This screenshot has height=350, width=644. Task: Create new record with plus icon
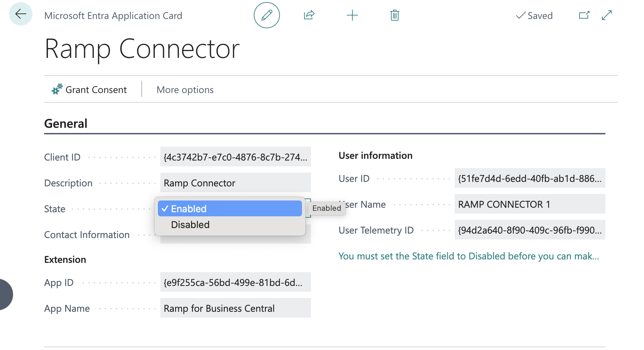(352, 15)
